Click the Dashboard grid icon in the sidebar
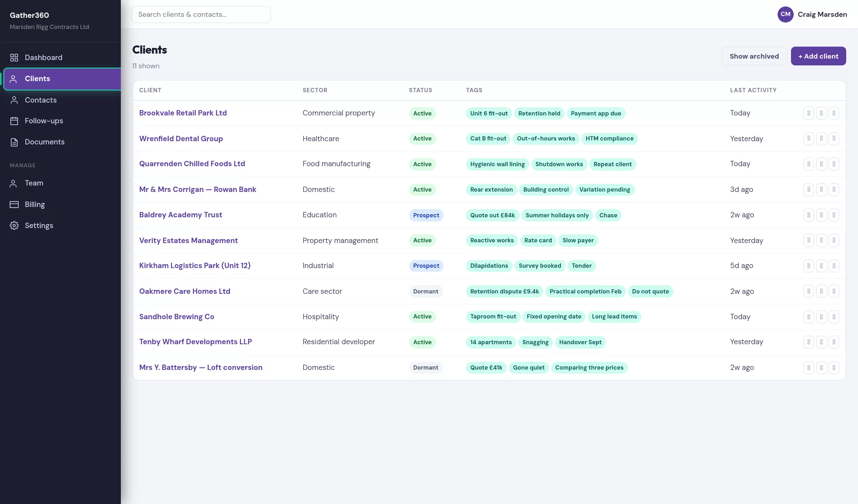858x504 pixels. point(14,58)
